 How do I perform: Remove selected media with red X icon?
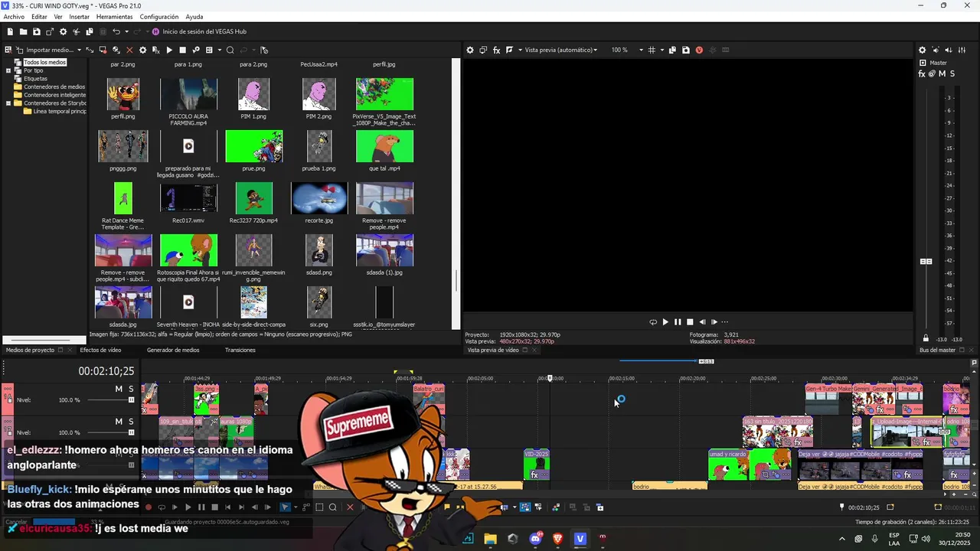[129, 50]
